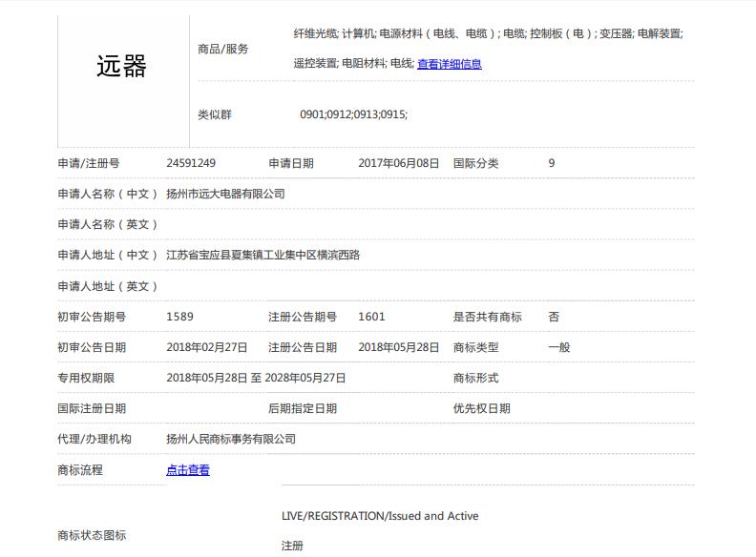The height and width of the screenshot is (557, 756).
Task: Click preliminary announcement issue number 1589
Action: click(x=179, y=317)
